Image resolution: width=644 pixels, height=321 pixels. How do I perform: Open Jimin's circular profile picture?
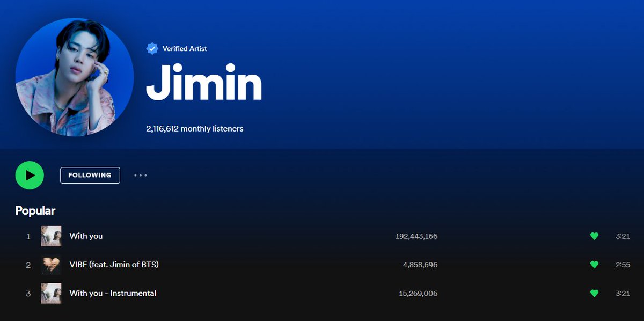pyautogui.click(x=75, y=77)
